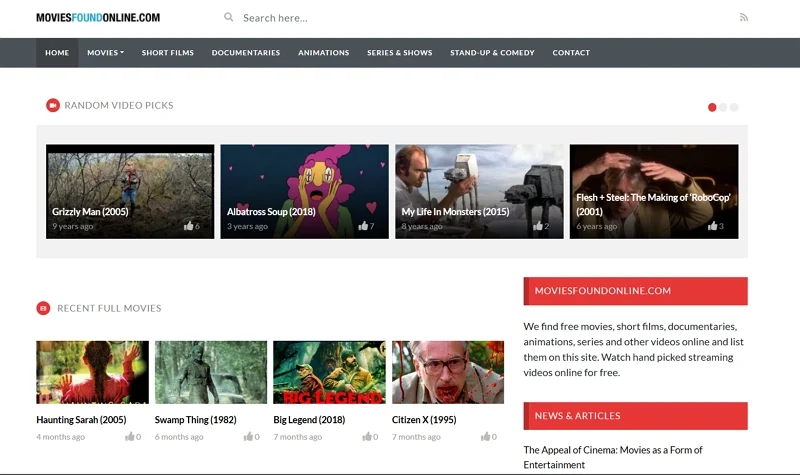Click the MoviesFoundOnline.com site logo
The width and height of the screenshot is (800, 475).
[x=97, y=18]
